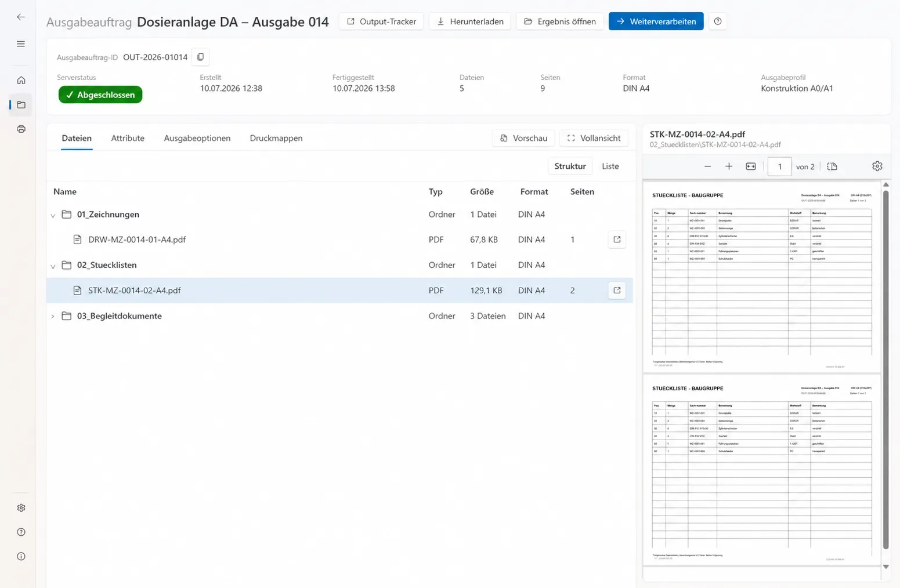Open the printer icon in sidebar
The width and height of the screenshot is (900, 588).
pyautogui.click(x=21, y=129)
